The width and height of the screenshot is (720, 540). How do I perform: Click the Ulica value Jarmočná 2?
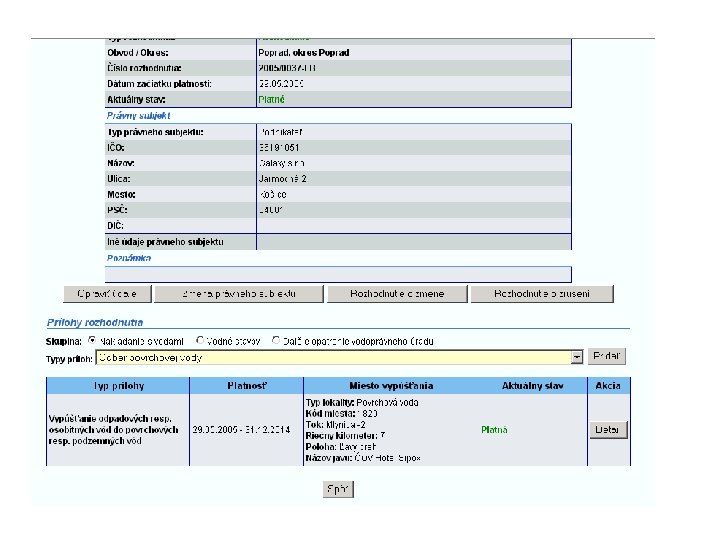(x=282, y=179)
